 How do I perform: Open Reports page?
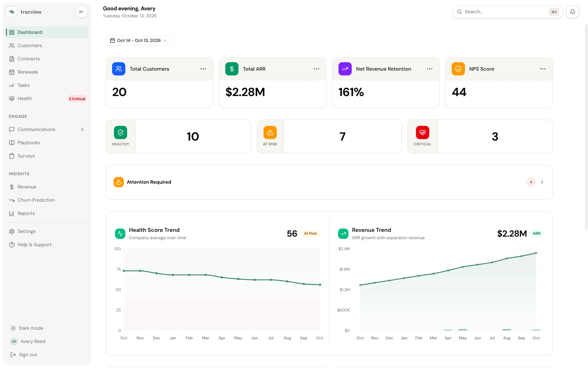point(47,213)
